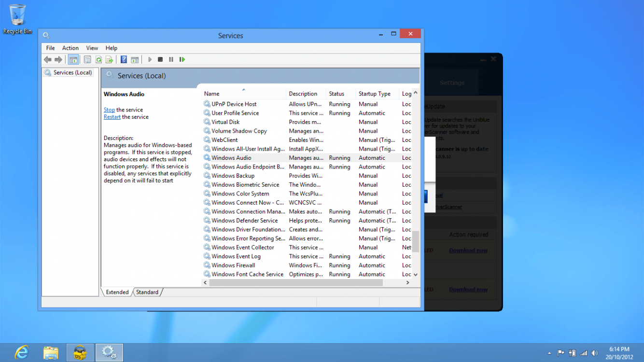
Task: Switch to the Standard tab
Action: click(x=147, y=292)
